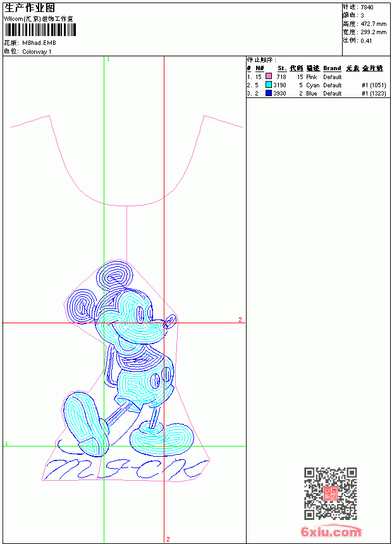Click the stitch count 3930 in Blue row
This screenshot has height=544, width=392.
tap(279, 94)
